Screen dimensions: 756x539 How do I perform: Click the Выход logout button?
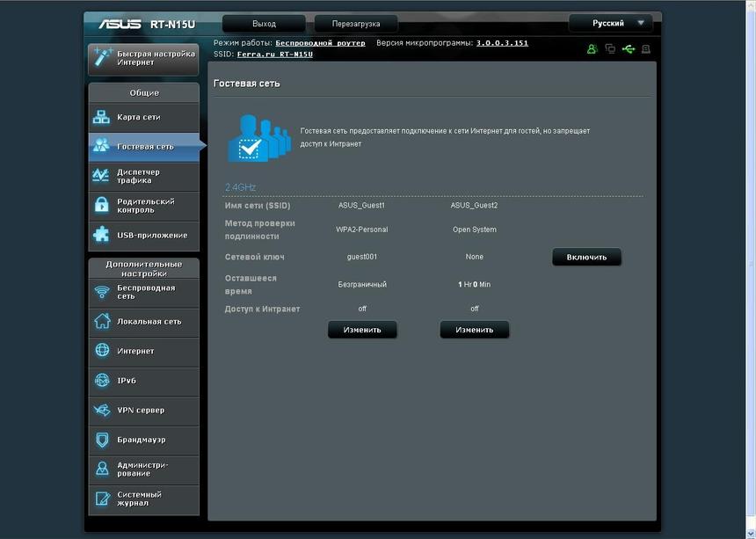tap(263, 22)
